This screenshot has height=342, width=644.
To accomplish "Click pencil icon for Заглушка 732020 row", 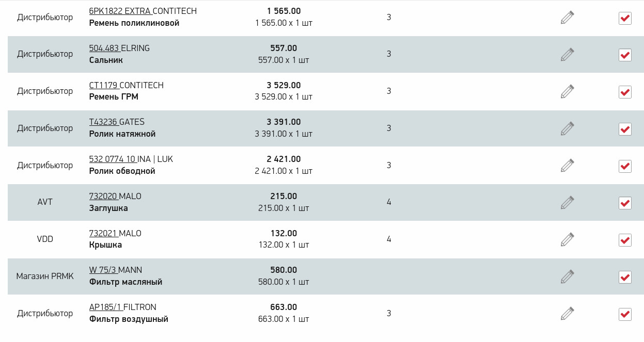I will (x=567, y=202).
